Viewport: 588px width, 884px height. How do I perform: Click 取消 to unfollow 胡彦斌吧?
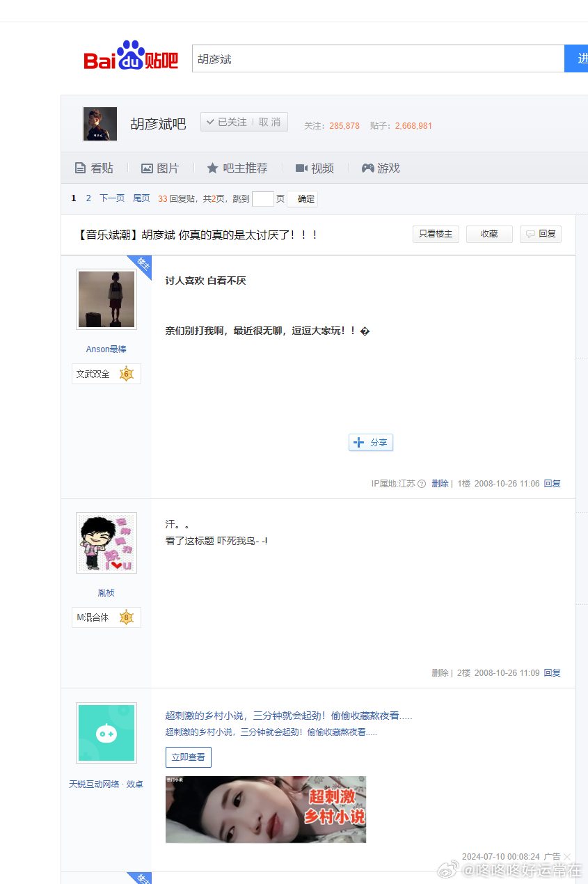tap(271, 122)
